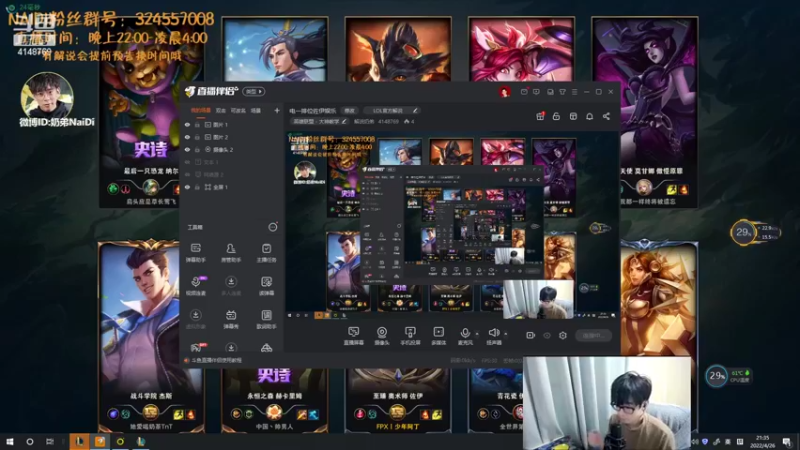The height and width of the screenshot is (450, 800).
Task: Add a 手机投屏 phone casting source
Action: click(410, 336)
